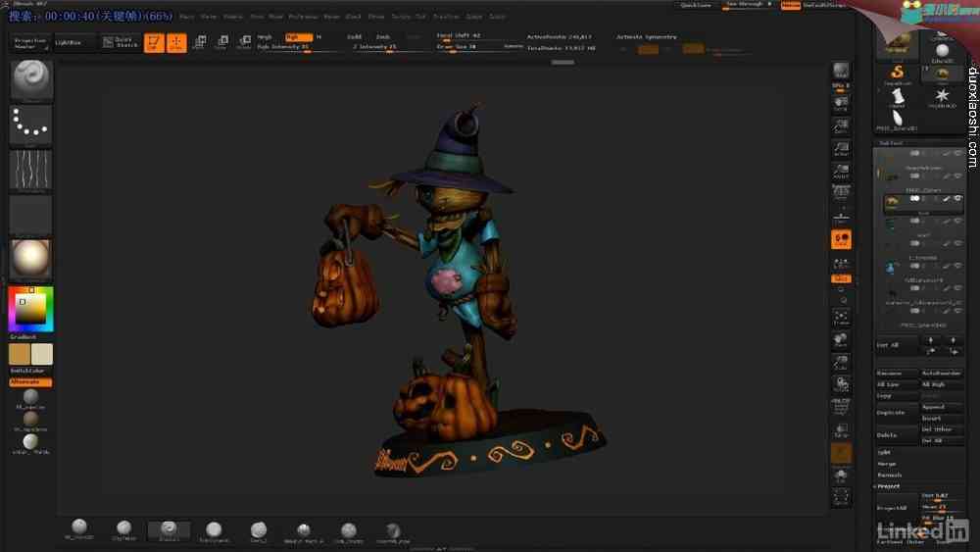Viewport: 980px width, 552px height.
Task: Open the Stroke menu
Action: [x=376, y=17]
